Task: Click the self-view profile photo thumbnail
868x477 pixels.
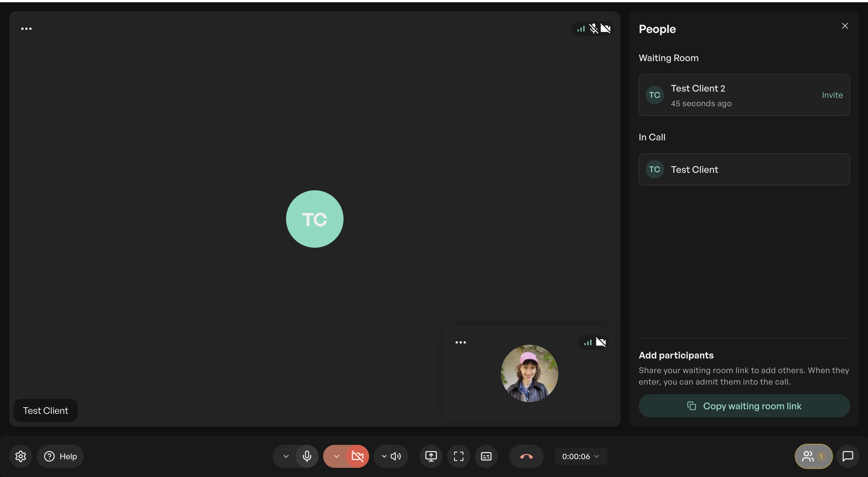Action: [x=529, y=373]
